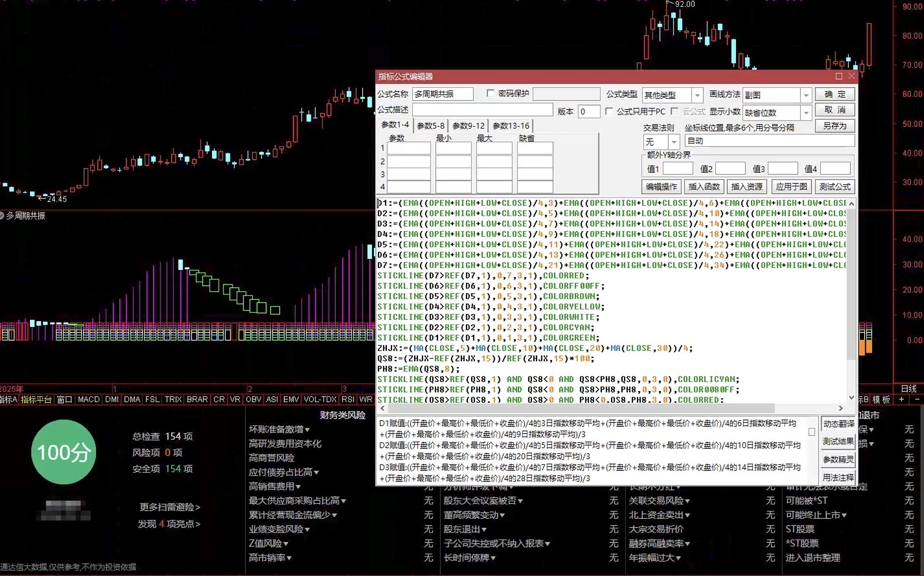924x576 pixels.
Task: Click the 确定 button
Action: pyautogui.click(x=835, y=94)
